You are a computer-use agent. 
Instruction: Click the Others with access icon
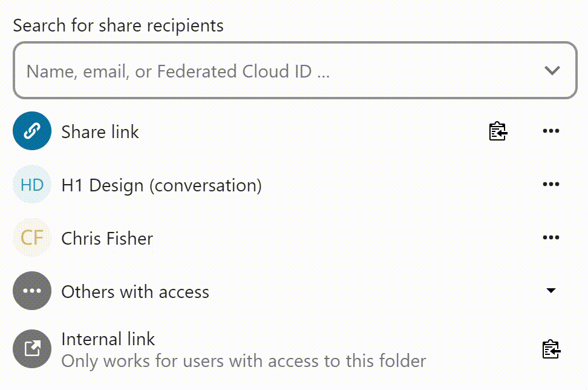[31, 291]
